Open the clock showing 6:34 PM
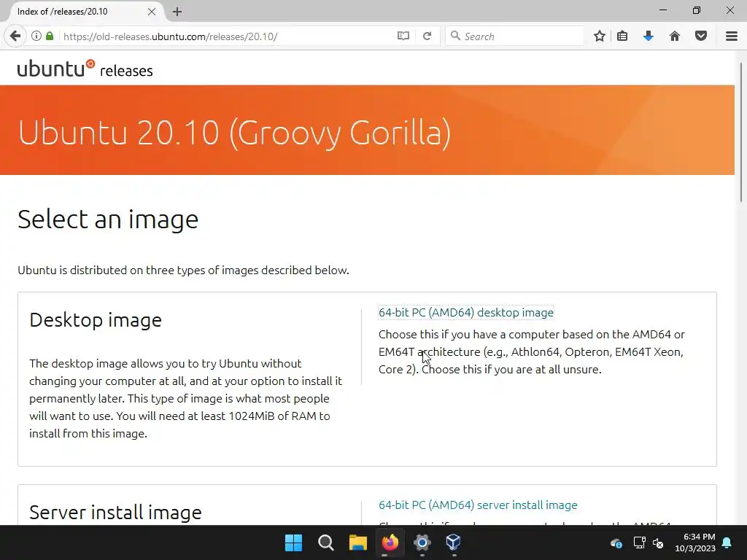The height and width of the screenshot is (560, 747). click(x=695, y=542)
